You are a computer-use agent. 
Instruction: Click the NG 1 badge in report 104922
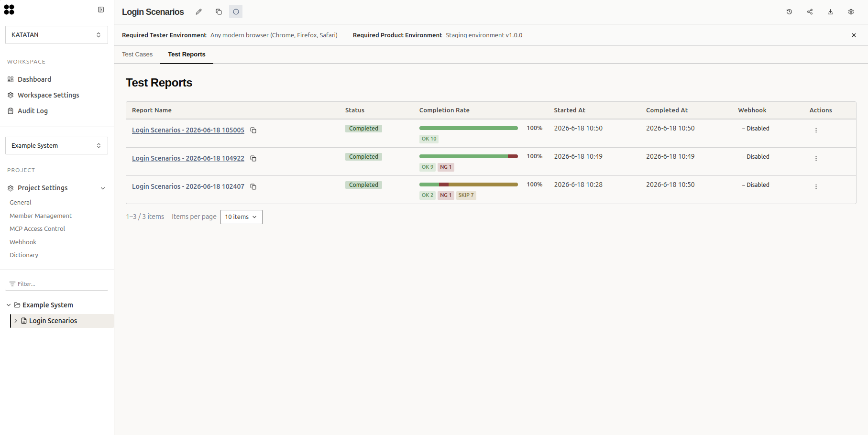(446, 167)
